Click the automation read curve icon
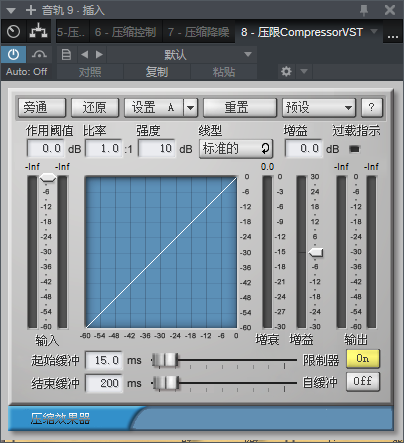This screenshot has width=404, height=443. pyautogui.click(x=39, y=54)
